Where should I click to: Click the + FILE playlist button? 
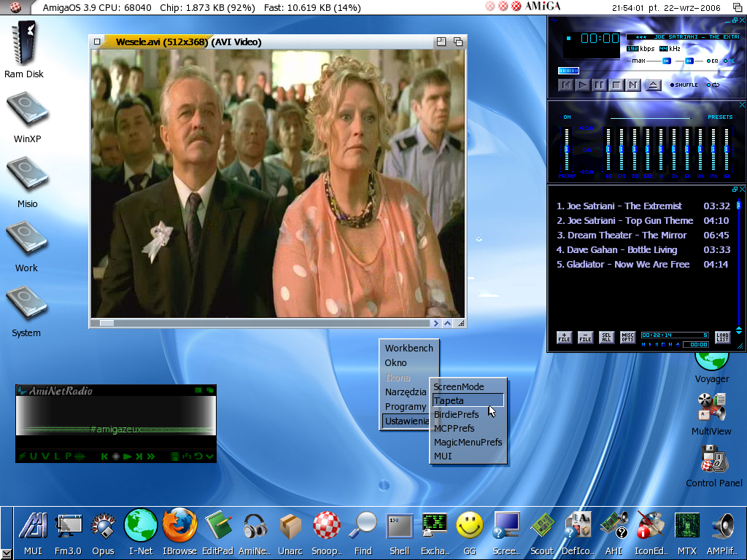[x=564, y=338]
